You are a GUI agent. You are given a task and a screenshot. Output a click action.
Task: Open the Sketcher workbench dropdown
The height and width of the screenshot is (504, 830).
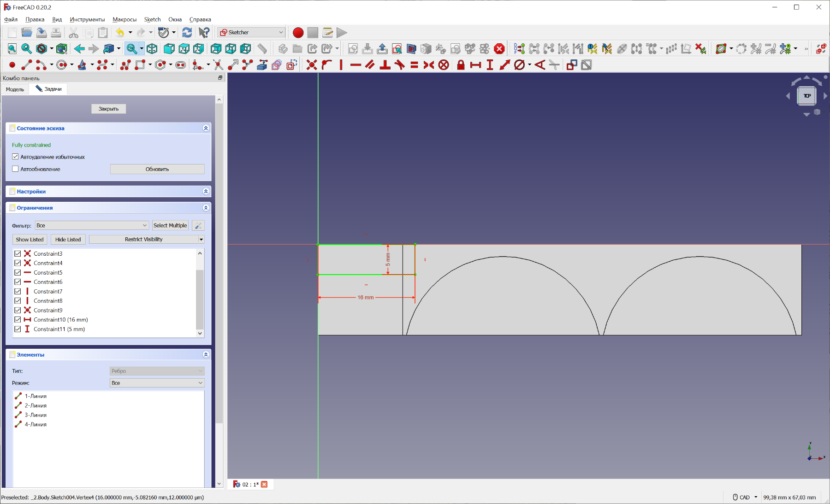click(x=251, y=32)
